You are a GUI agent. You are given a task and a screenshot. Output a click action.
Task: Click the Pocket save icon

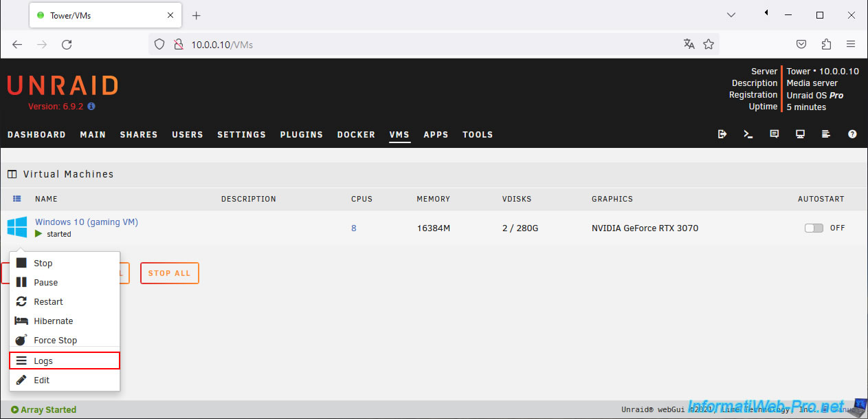pyautogui.click(x=801, y=44)
